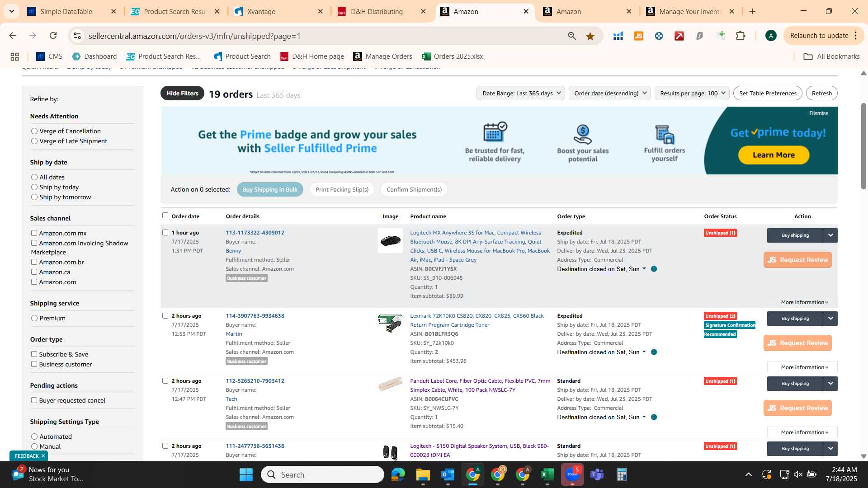This screenshot has height=488, width=868.
Task: Open the extensions puzzle icon
Action: [x=741, y=36]
